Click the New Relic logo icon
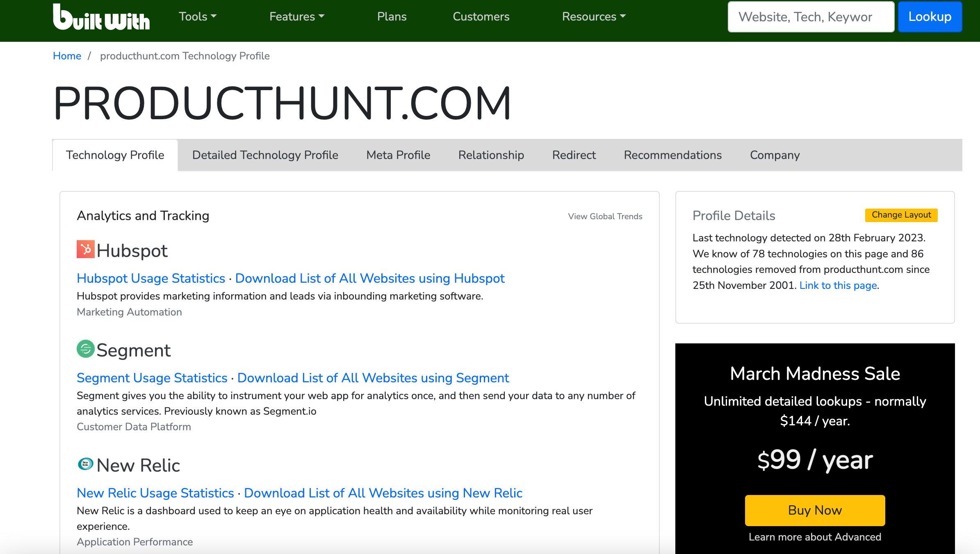 [x=85, y=464]
